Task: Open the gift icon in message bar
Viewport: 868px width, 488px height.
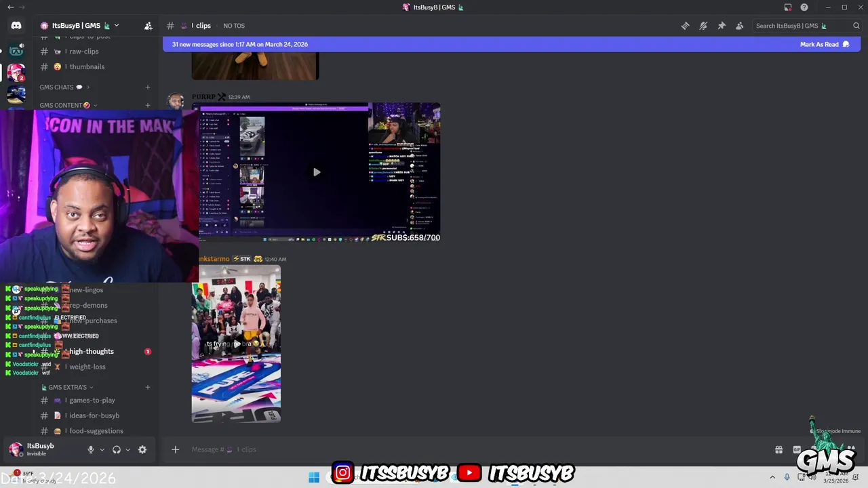Action: pyautogui.click(x=778, y=449)
